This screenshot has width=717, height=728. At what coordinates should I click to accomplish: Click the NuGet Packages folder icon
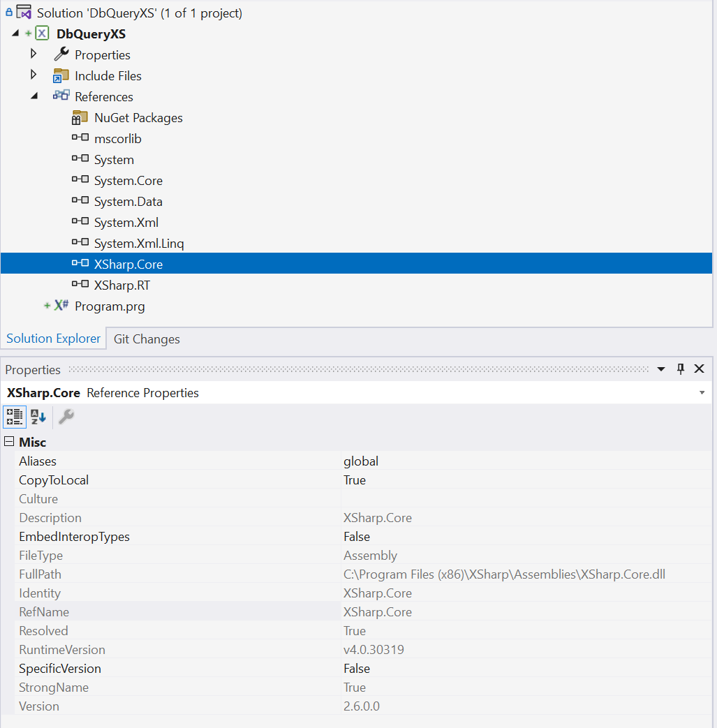80,117
